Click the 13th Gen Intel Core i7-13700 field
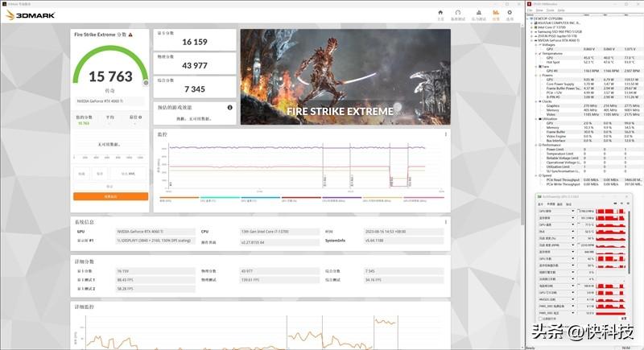 [x=279, y=232]
